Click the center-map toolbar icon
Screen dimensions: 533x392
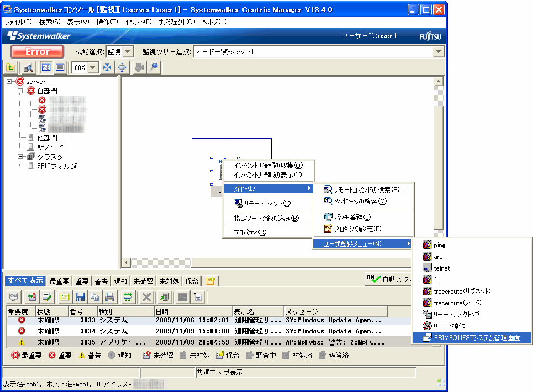click(x=122, y=67)
